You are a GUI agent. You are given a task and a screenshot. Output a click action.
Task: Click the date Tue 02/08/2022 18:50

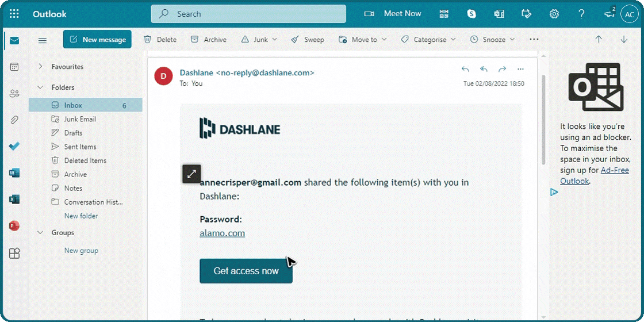(494, 83)
